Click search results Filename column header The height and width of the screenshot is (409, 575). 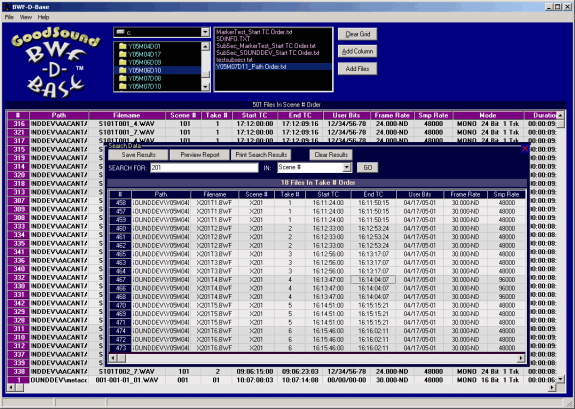click(215, 194)
